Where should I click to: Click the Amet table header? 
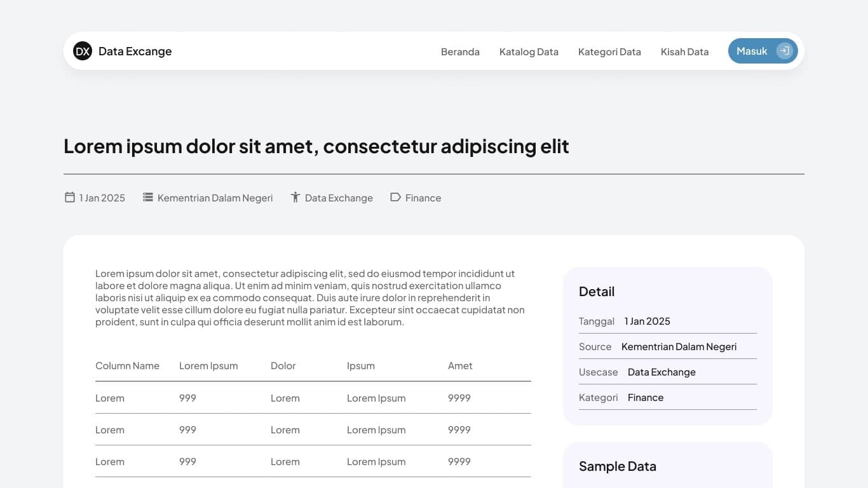coord(460,365)
